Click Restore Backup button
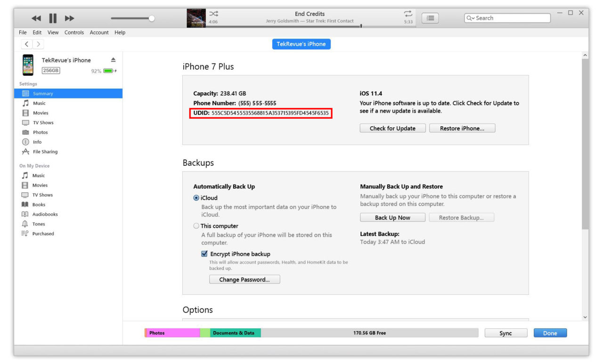The height and width of the screenshot is (364, 603). (x=462, y=218)
